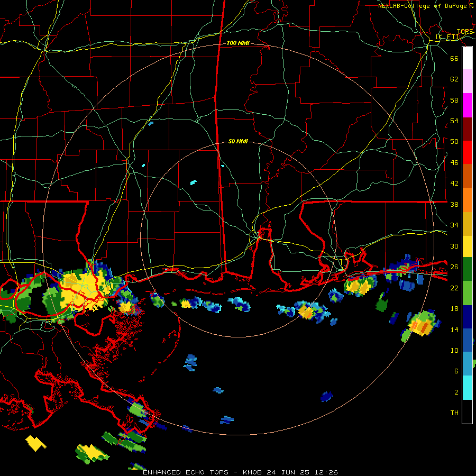Click the legend value 14
Image resolution: width=476 pixels, height=476 pixels.
[454, 329]
